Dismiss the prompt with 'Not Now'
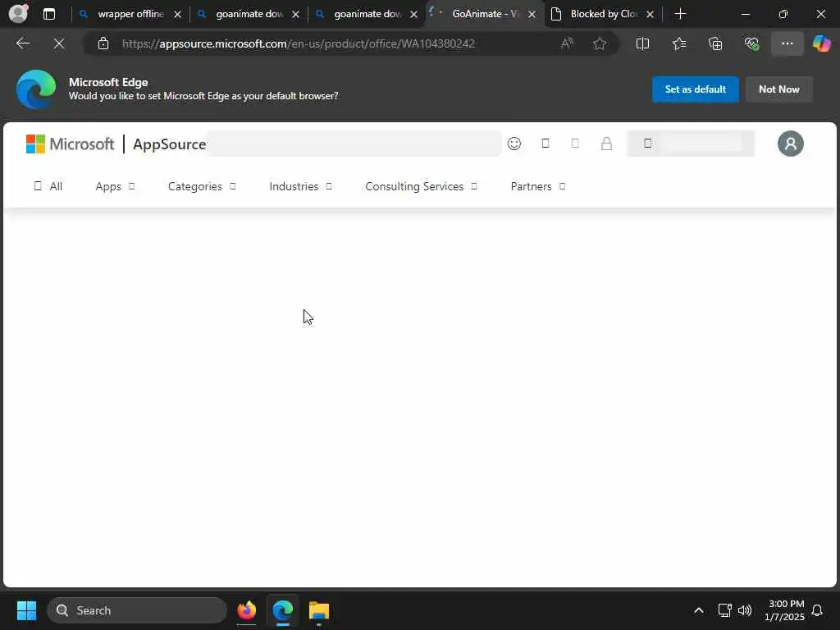This screenshot has width=840, height=630. (x=778, y=89)
